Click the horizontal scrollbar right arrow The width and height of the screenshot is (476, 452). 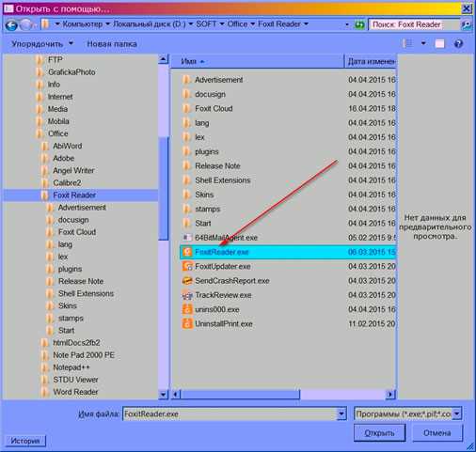tap(390, 394)
